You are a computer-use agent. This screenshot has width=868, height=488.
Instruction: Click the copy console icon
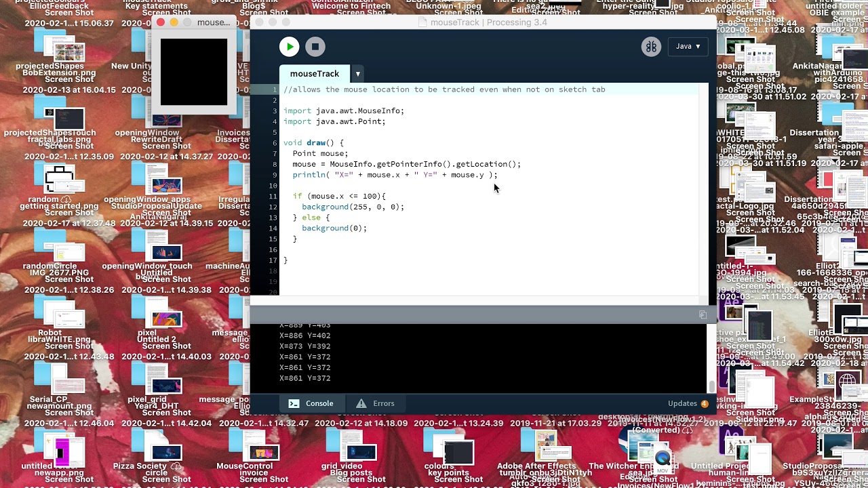click(x=703, y=314)
